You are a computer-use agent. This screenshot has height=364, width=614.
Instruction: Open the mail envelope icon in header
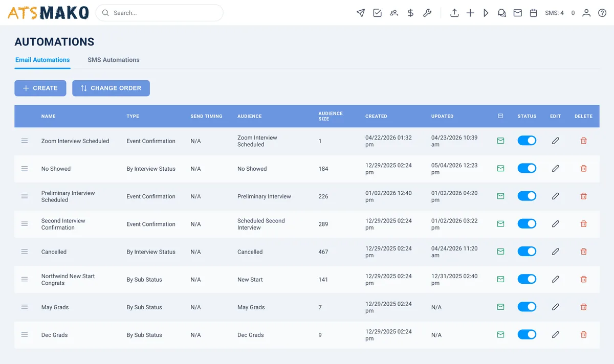coord(518,13)
